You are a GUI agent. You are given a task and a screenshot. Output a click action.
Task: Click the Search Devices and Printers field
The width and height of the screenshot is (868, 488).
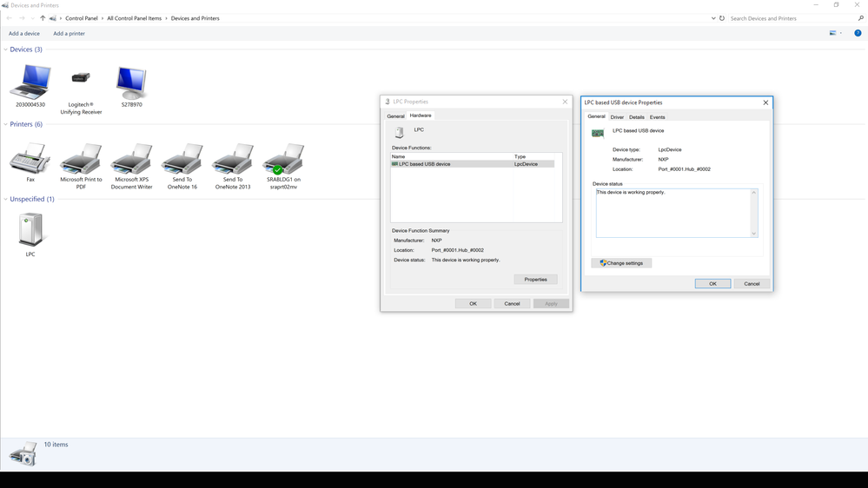[x=792, y=18]
